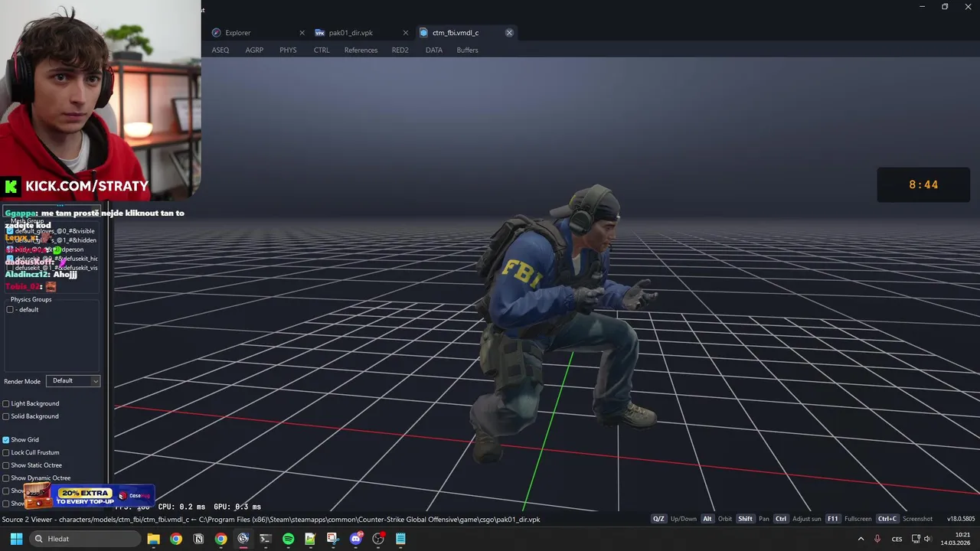The height and width of the screenshot is (551, 980).
Task: Toggle the Solid Background checkbox
Action: click(x=6, y=416)
